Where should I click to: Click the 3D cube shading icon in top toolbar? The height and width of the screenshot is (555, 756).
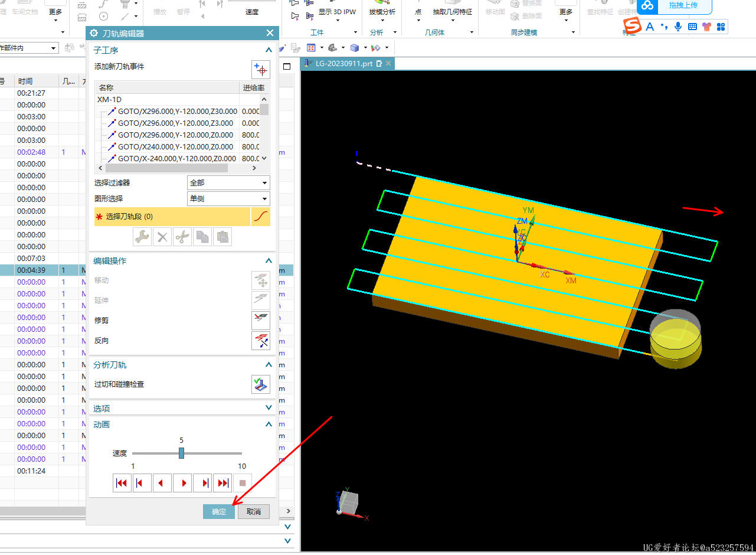355,48
